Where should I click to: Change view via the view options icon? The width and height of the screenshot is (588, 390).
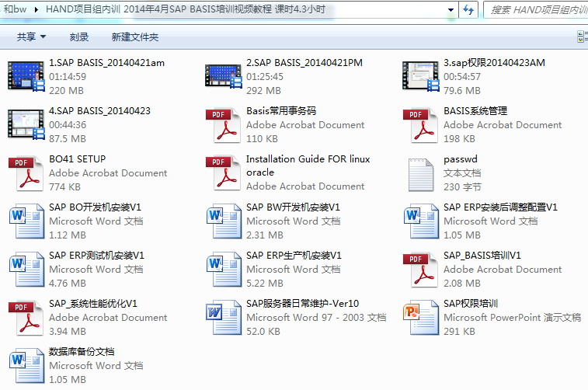click(582, 37)
